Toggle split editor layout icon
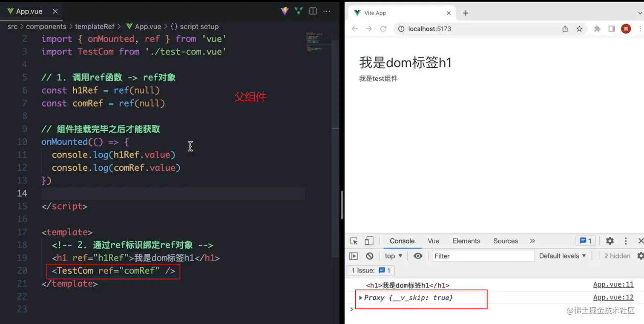This screenshot has height=324, width=644. (313, 11)
